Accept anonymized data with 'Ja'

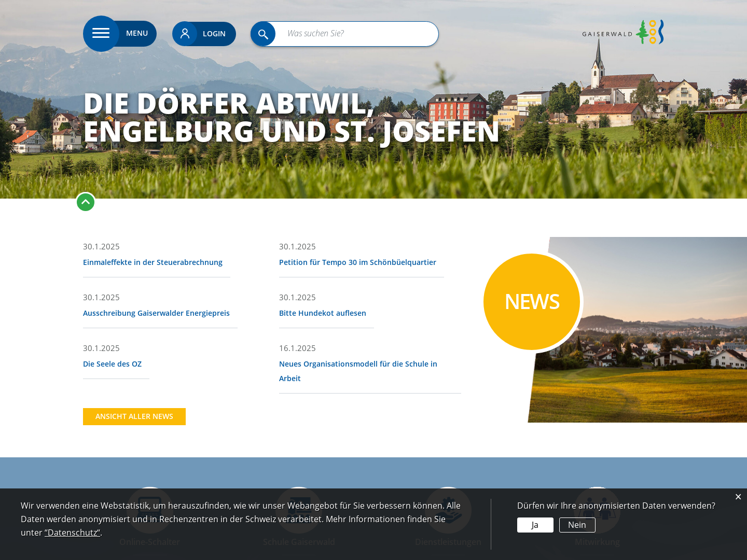tap(535, 525)
